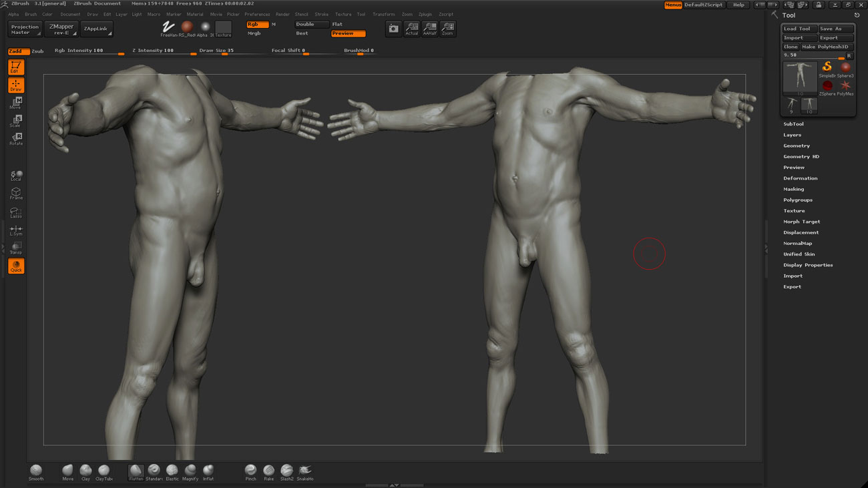Select the ZSphere tool

click(x=827, y=87)
